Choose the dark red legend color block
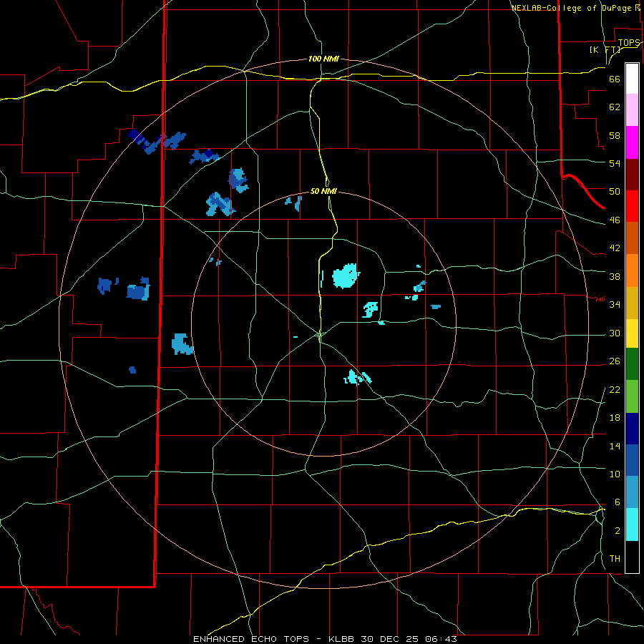The height and width of the screenshot is (644, 644). point(632,175)
